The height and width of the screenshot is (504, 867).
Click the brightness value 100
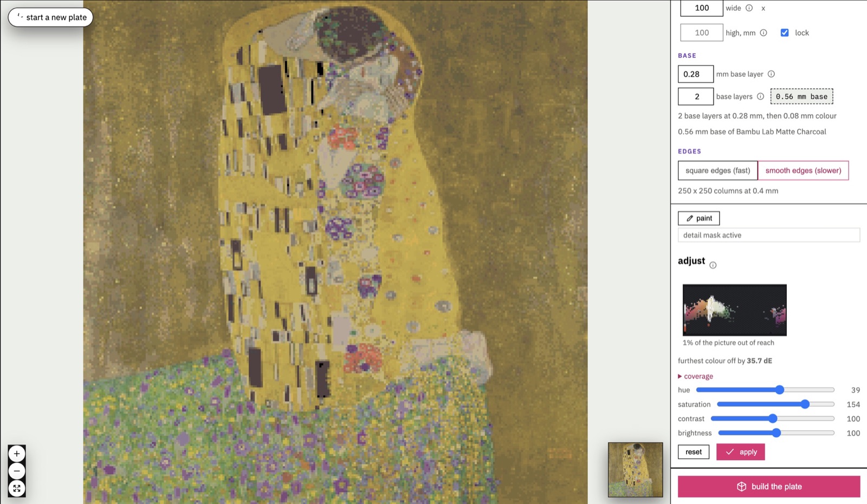pos(853,434)
